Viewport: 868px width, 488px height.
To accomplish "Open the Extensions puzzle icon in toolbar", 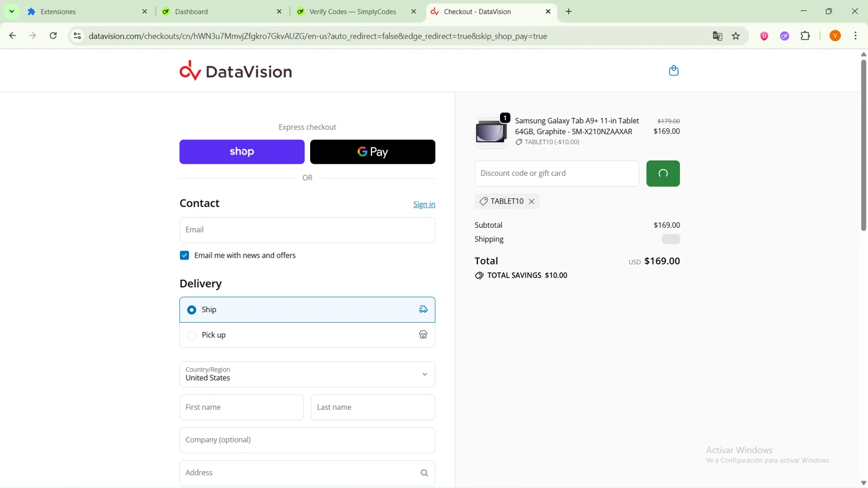I will point(806,36).
